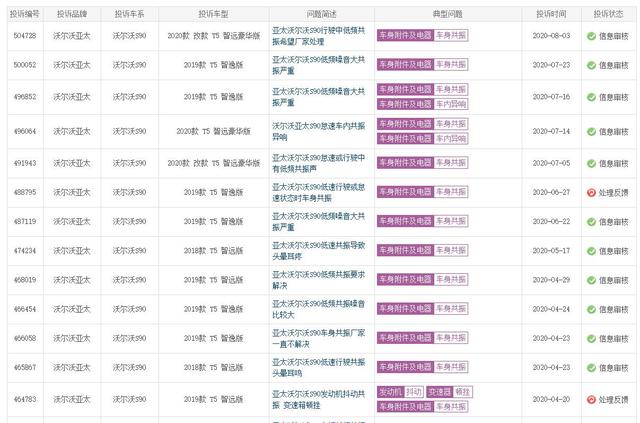Image resolution: width=640 pixels, height=423 pixels.
Task: Click the 投诉状态 column header
Action: click(609, 14)
